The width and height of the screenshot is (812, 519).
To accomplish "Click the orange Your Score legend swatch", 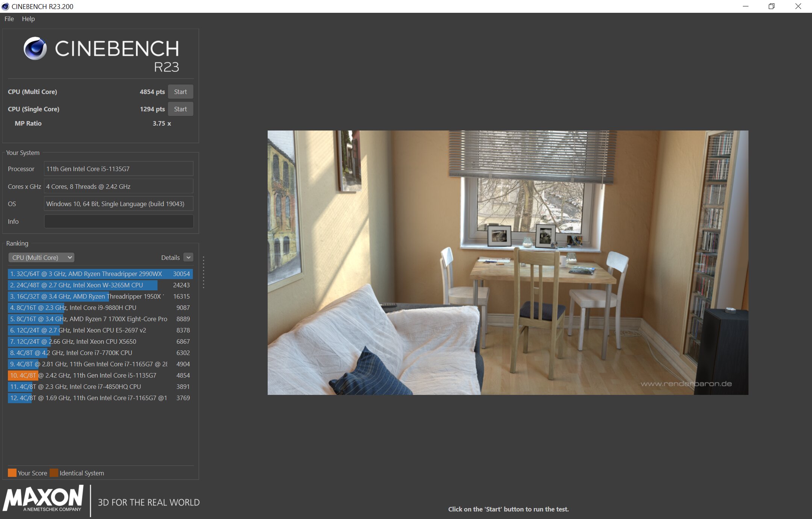I will pos(12,473).
